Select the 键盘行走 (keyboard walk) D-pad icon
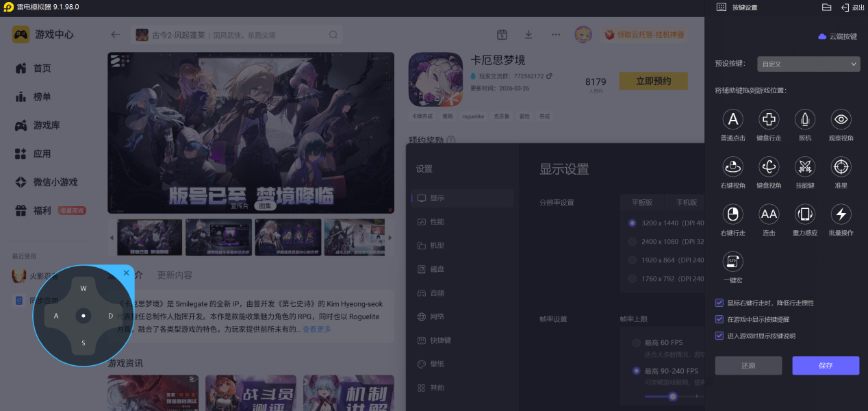This screenshot has height=411, width=868. click(769, 119)
